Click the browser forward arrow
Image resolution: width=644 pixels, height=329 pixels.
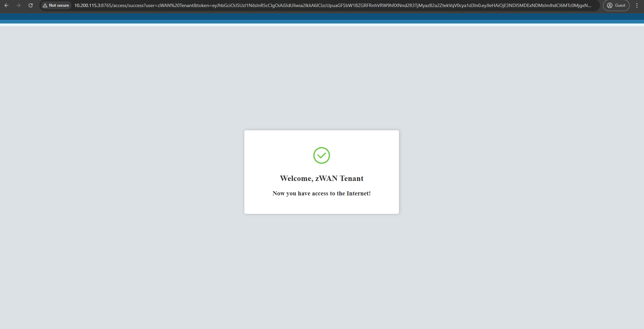pos(18,5)
